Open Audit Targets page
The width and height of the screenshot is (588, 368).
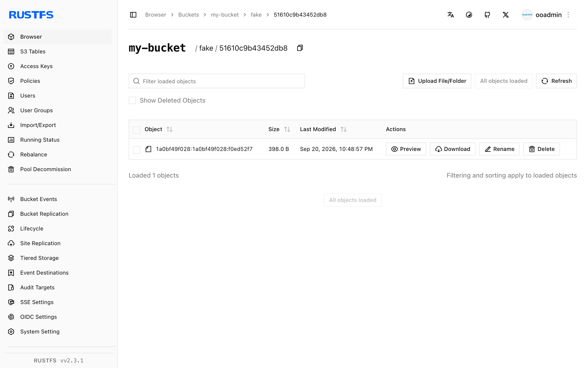(58, 288)
